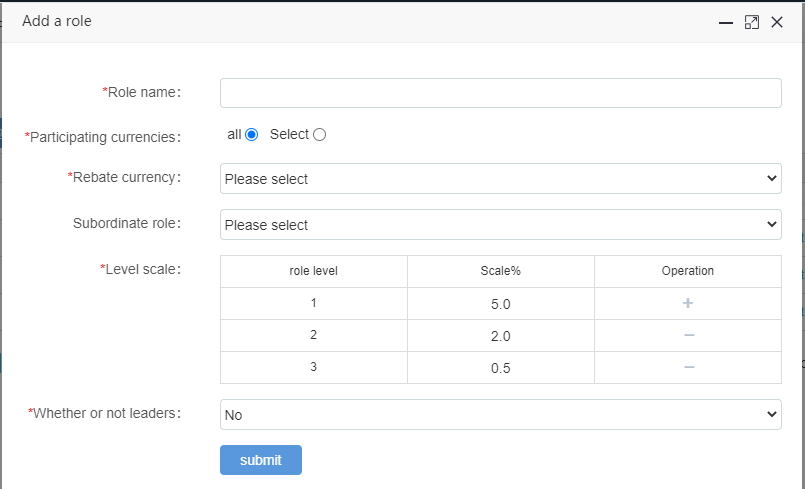Click the 'Scale%' column header
The image size is (805, 489).
(x=500, y=271)
